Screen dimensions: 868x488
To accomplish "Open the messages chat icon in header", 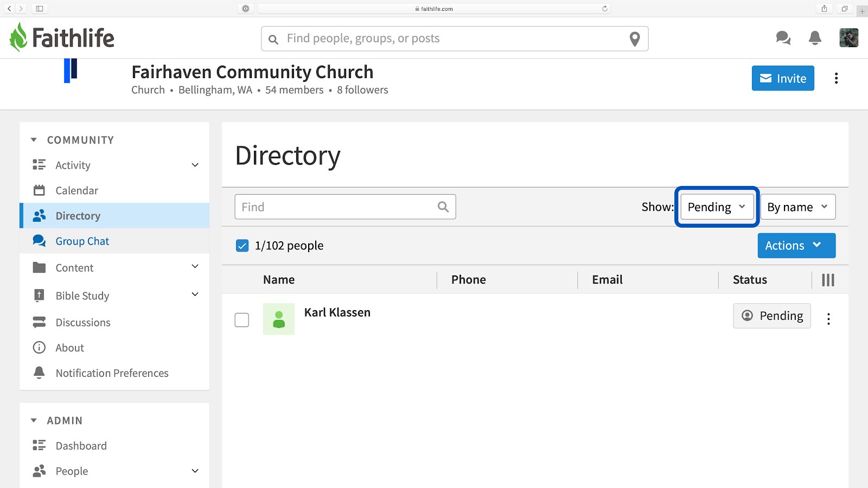I will coord(783,38).
